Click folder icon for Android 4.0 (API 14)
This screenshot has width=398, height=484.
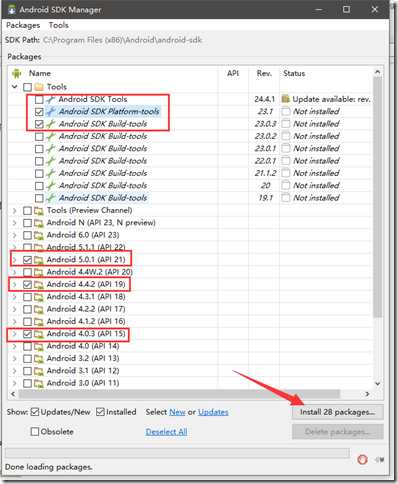39,346
